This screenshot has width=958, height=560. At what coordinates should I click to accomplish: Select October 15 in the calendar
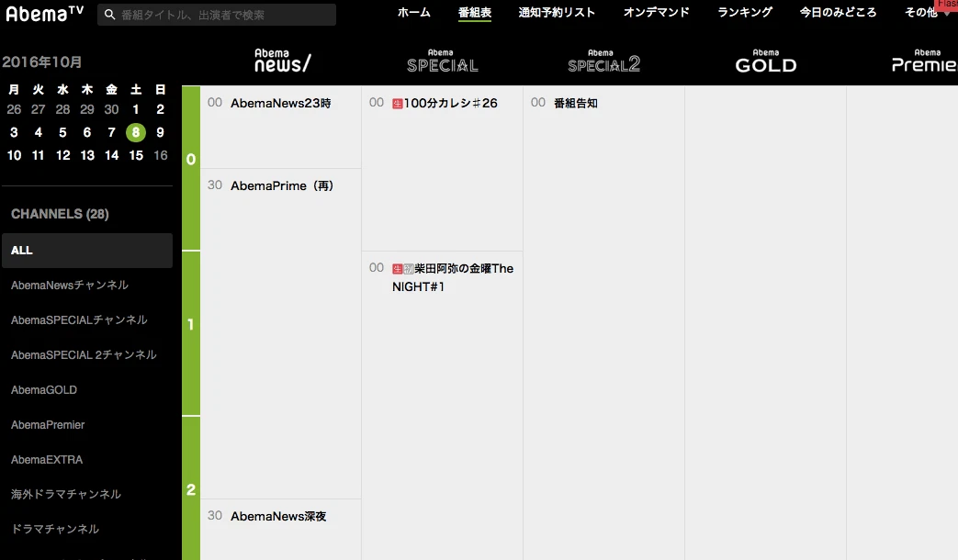tap(136, 155)
